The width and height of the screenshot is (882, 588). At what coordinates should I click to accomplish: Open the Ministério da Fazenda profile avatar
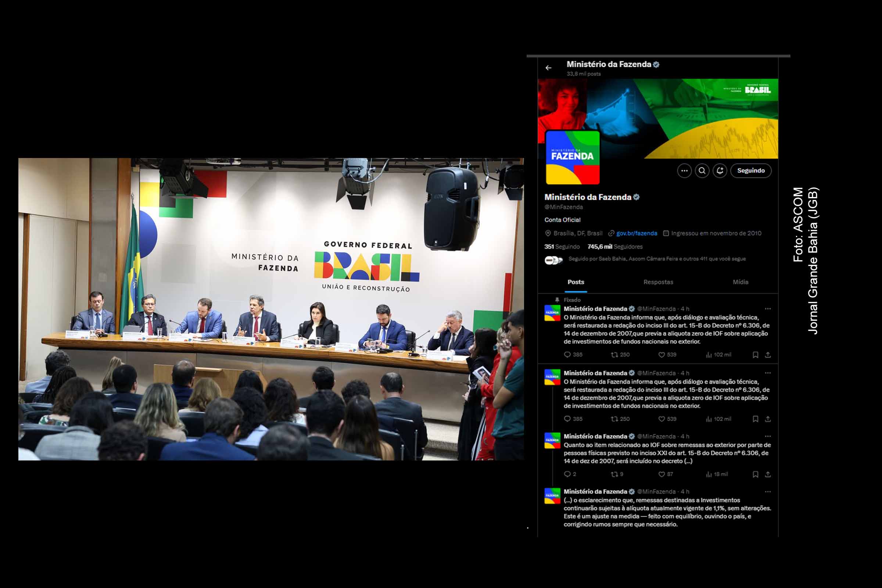[573, 158]
